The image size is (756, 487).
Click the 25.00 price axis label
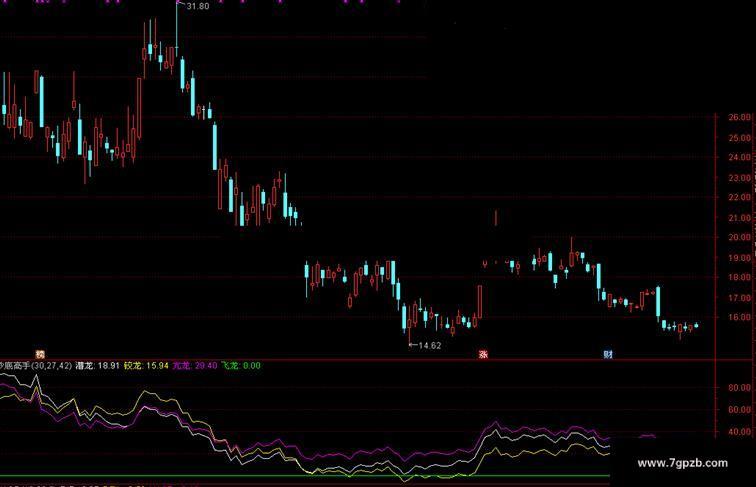[740, 137]
